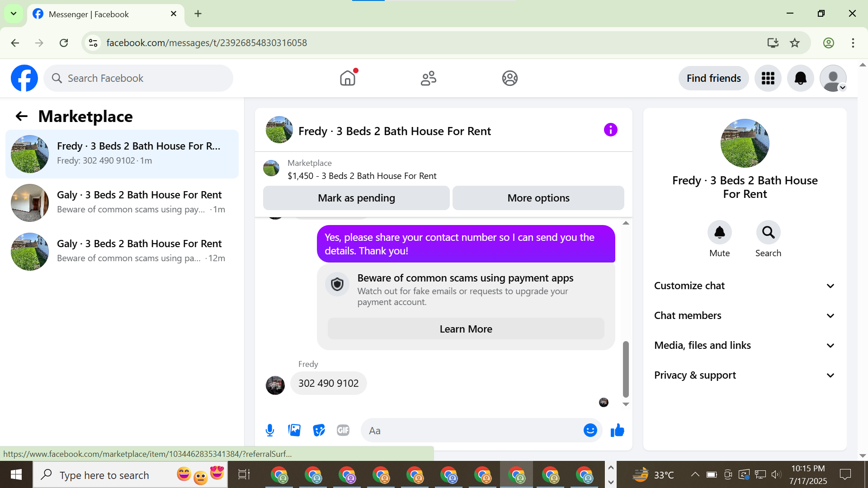Open the Chrome profile icon

pos(828,43)
